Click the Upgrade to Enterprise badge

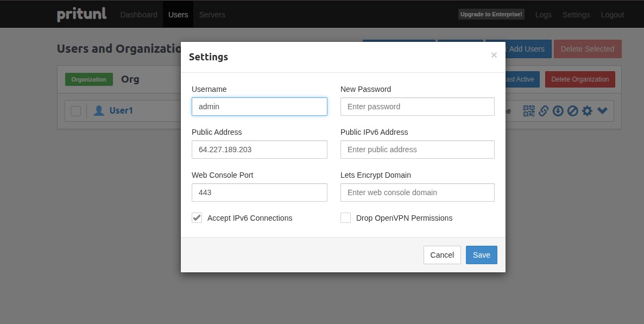click(x=491, y=15)
